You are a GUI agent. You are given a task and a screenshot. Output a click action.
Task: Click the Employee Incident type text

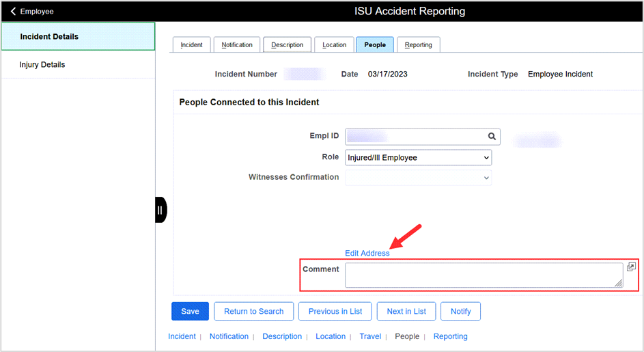coord(560,74)
